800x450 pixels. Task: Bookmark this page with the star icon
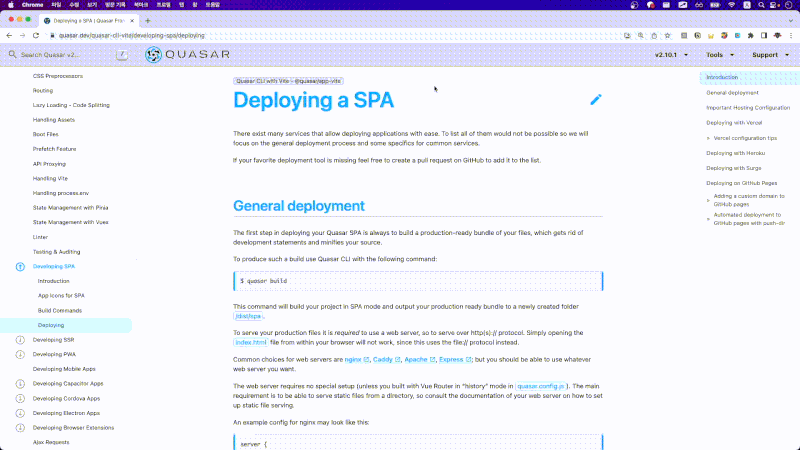click(667, 36)
